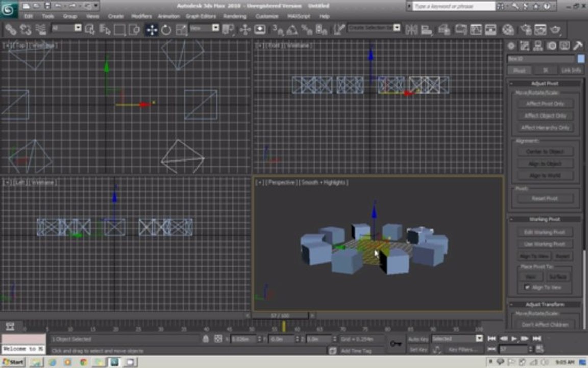
Task: Toggle the Percent Snap icon
Action: point(307,29)
